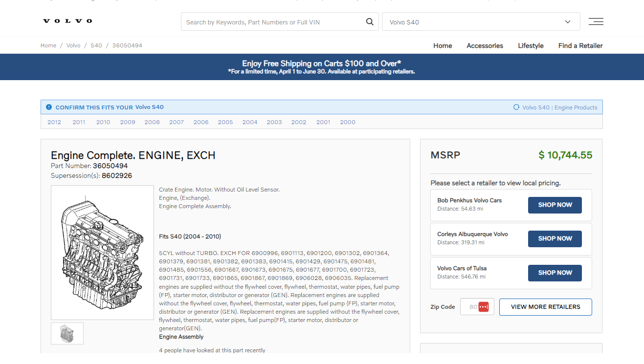Click 'Engine Assembly' bold label
Viewport: 644px width, 364px height.
coord(181,337)
